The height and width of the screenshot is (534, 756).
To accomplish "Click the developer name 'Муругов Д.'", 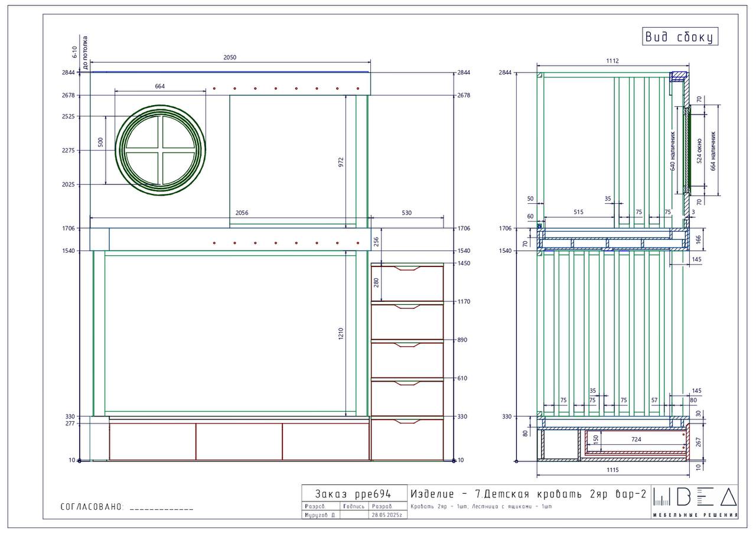I will point(320,515).
